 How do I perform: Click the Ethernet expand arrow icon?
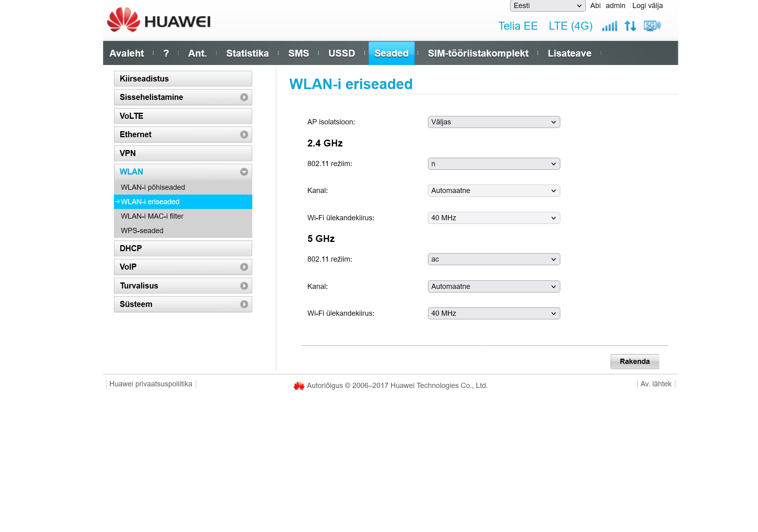(244, 134)
